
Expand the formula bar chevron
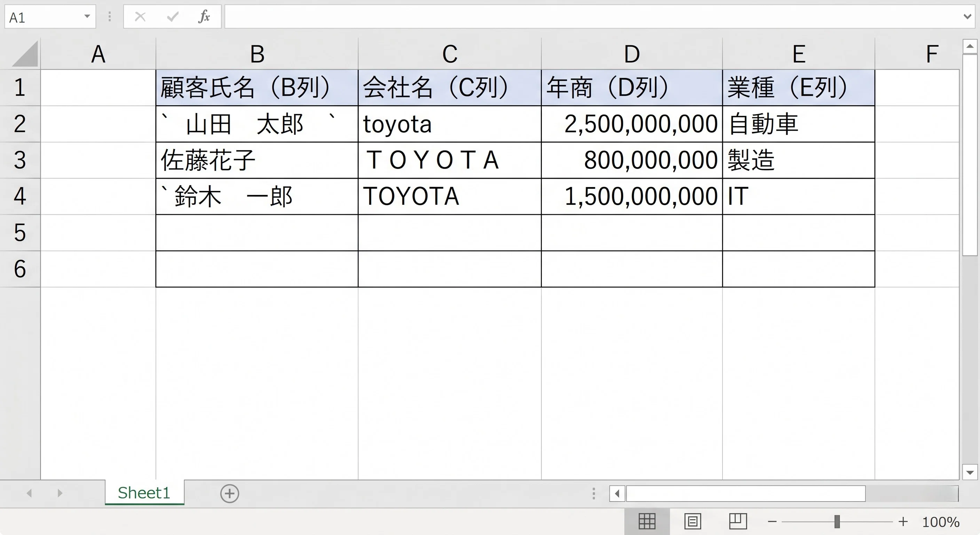[x=968, y=16]
